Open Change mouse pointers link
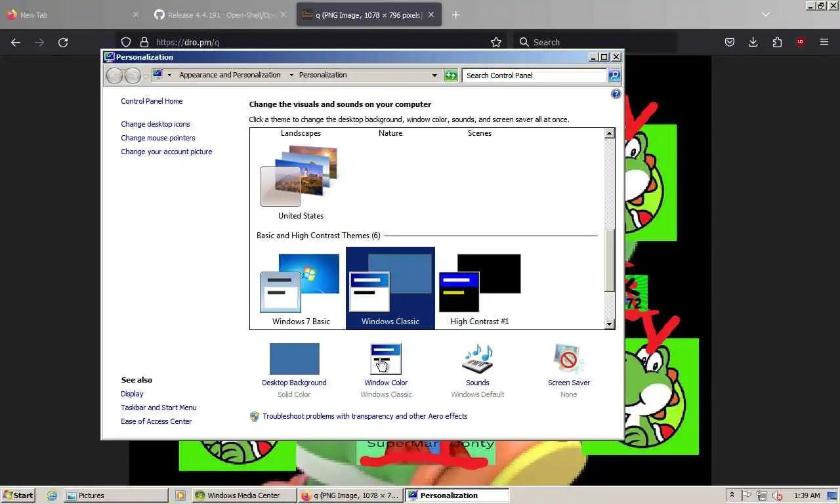 tap(158, 138)
